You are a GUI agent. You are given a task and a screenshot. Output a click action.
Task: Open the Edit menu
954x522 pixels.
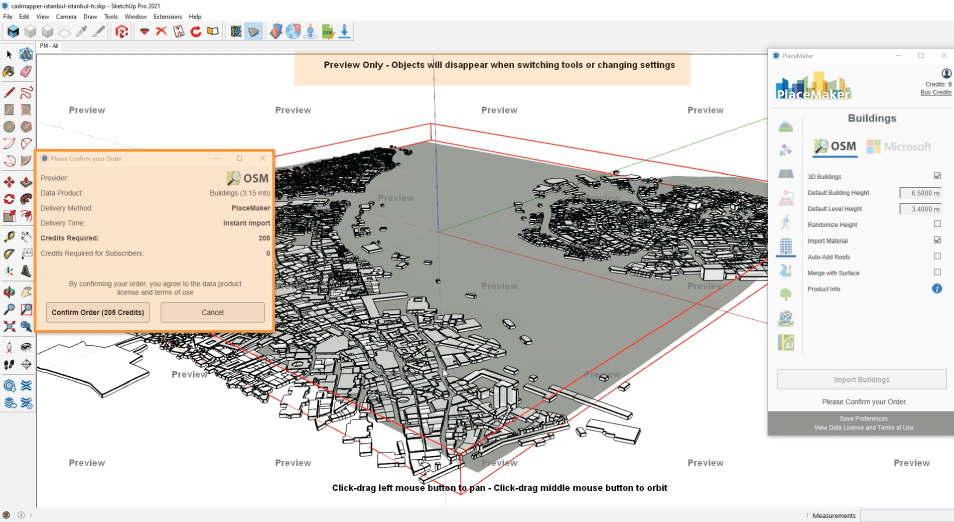click(x=24, y=16)
